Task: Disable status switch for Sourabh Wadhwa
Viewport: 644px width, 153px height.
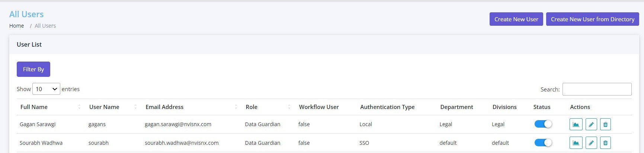Action: pos(543,143)
